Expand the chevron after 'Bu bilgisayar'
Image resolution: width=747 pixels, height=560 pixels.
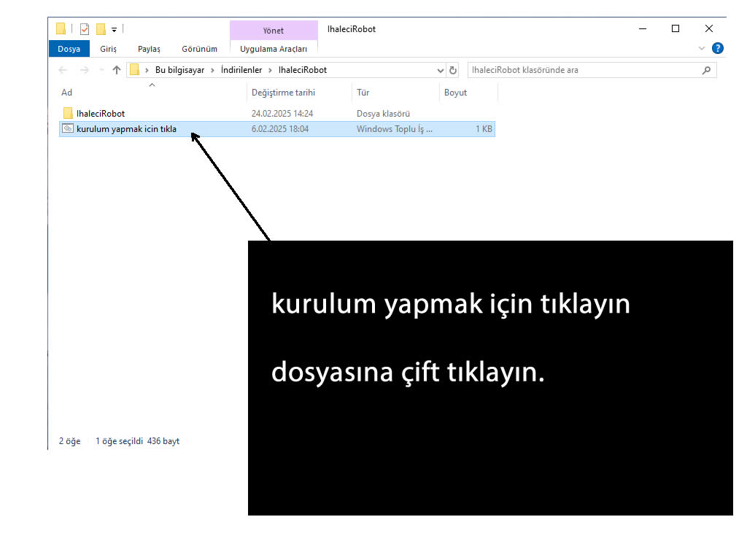click(x=212, y=71)
